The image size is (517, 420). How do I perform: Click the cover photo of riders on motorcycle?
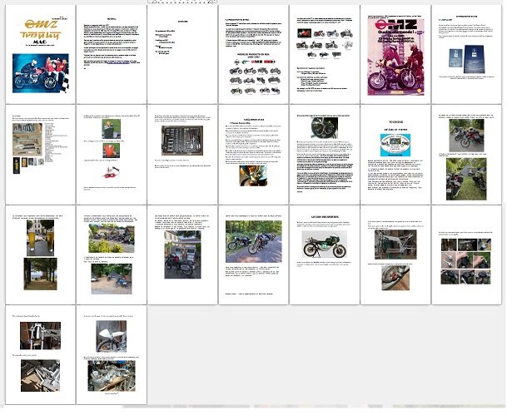coord(40,72)
